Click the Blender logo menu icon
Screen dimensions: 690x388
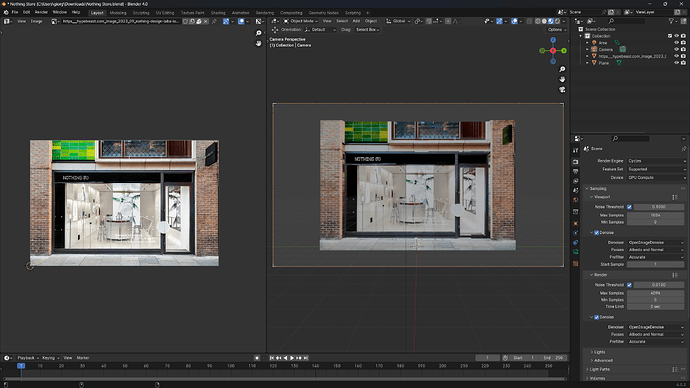[x=6, y=12]
